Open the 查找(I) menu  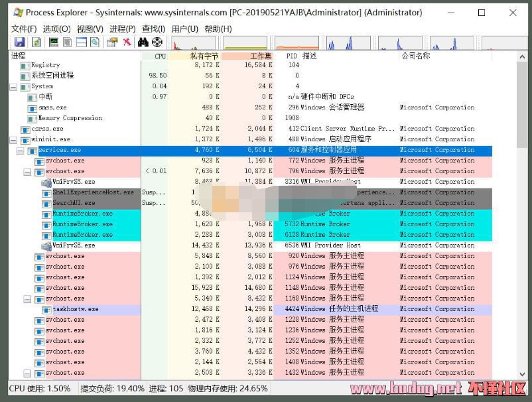tap(153, 29)
